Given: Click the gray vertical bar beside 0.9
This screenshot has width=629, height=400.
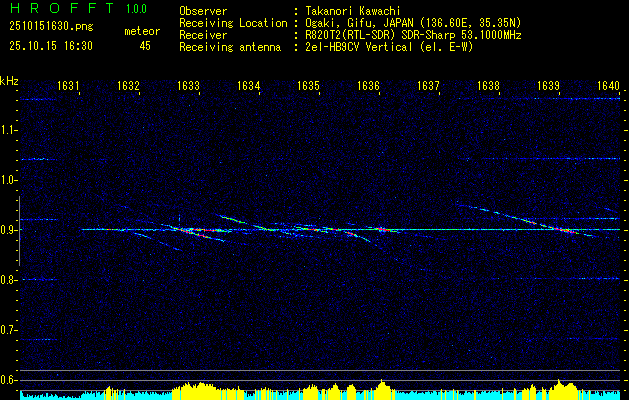Looking at the screenshot, I should pos(19,231).
